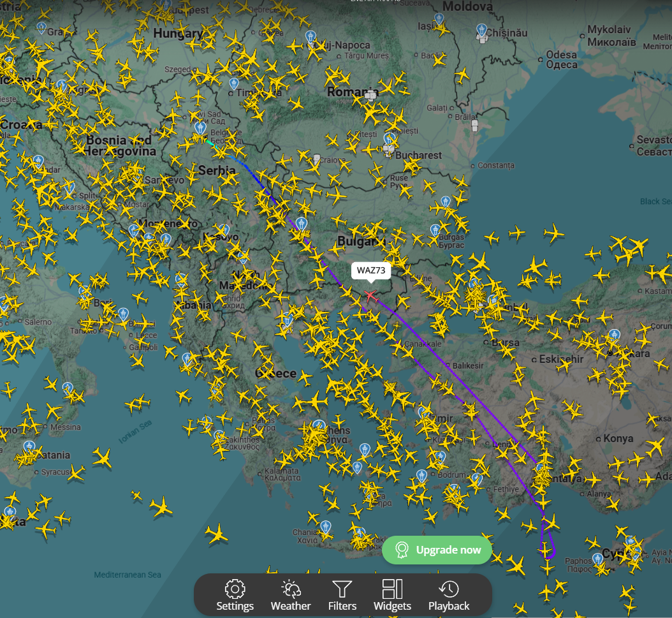Click the WAZ73 flight callsign label
Viewport: 672px width, 618px height.
point(370,270)
